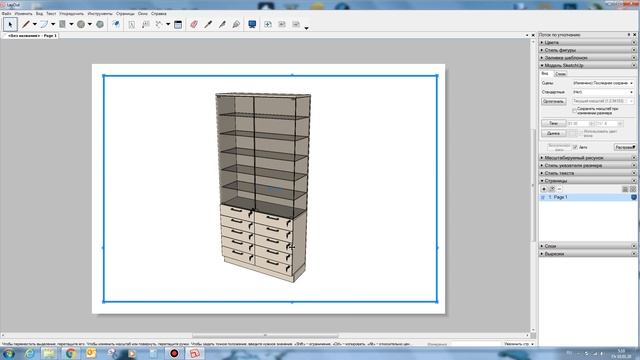This screenshot has height=360, width=640.
Task: Activate the Text tool
Action: tap(131, 24)
